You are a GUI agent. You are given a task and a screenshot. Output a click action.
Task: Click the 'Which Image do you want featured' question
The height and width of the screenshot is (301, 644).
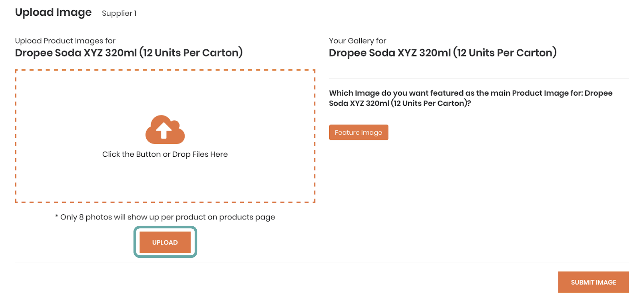click(471, 98)
